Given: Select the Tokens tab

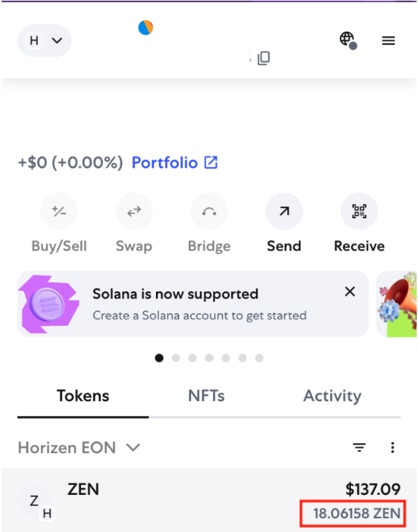Looking at the screenshot, I should tap(82, 395).
